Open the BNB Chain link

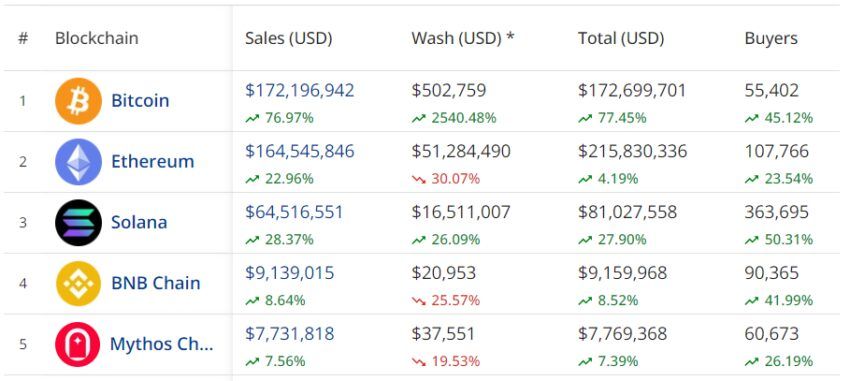(156, 283)
